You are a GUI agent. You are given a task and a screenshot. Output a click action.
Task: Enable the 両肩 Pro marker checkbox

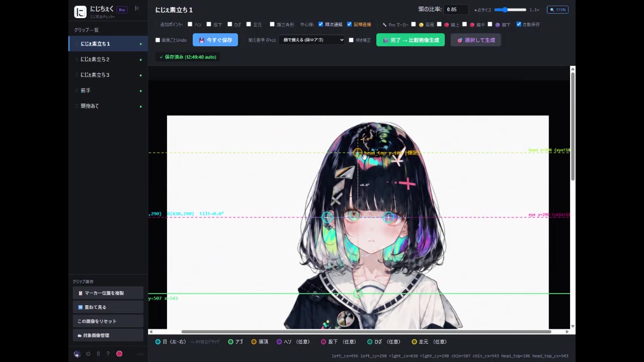pos(414,24)
